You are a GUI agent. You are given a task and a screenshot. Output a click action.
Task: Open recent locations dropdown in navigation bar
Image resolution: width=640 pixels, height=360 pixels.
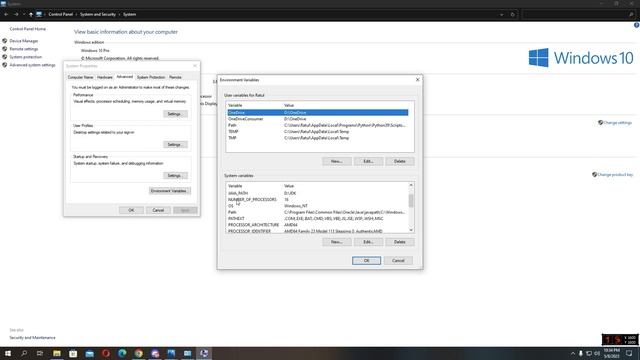coord(24,14)
